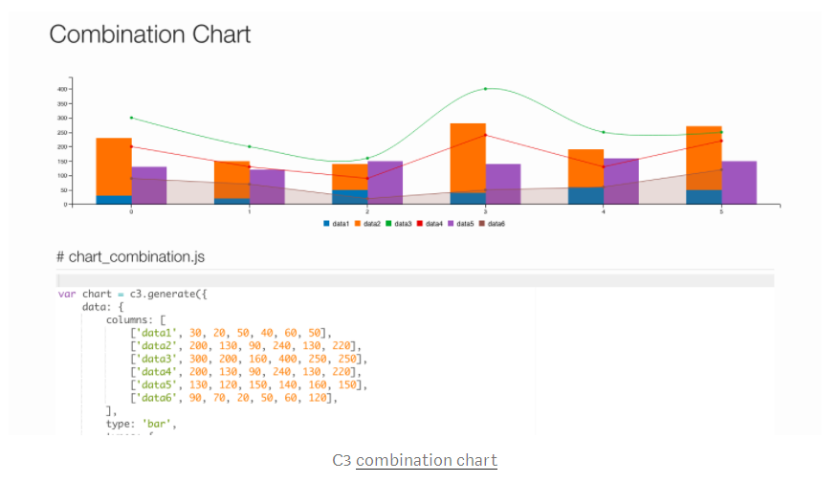This screenshot has width=838, height=504.
Task: Click the purple bar at x=5
Action: [x=739, y=182]
